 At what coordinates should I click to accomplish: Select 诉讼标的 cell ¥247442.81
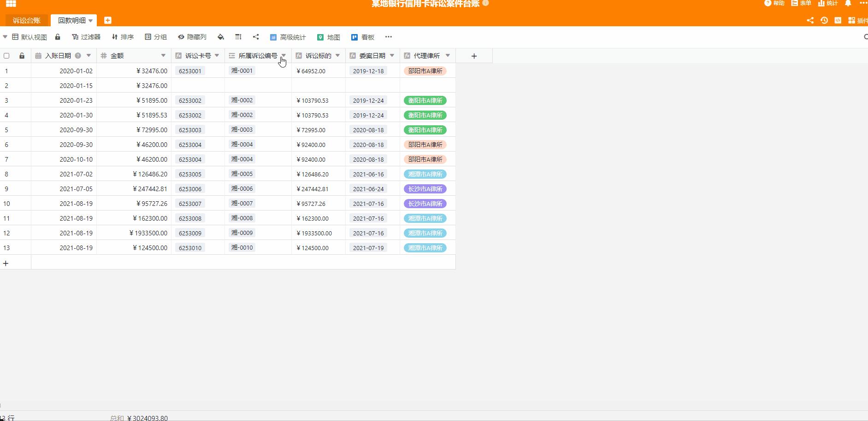(319, 188)
